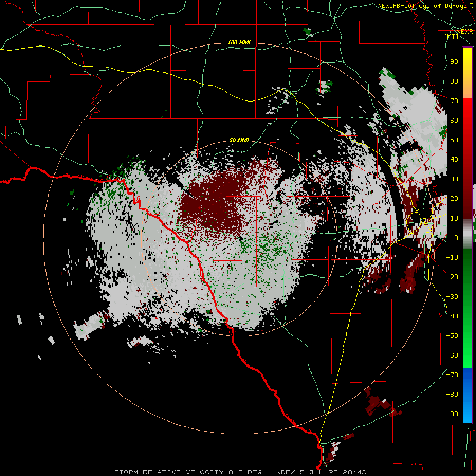Click the -50 value on velocity scale
The width and height of the screenshot is (476, 476).
pos(452,336)
